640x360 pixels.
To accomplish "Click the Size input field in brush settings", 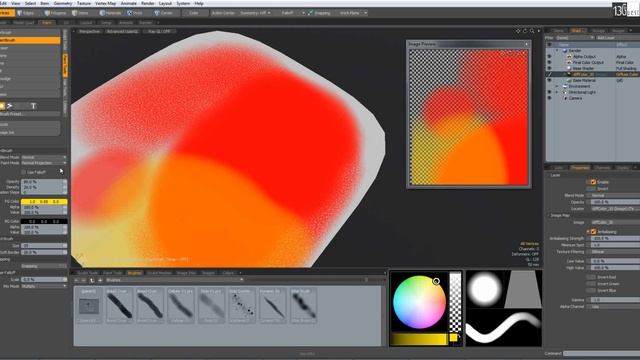I will point(44,246).
